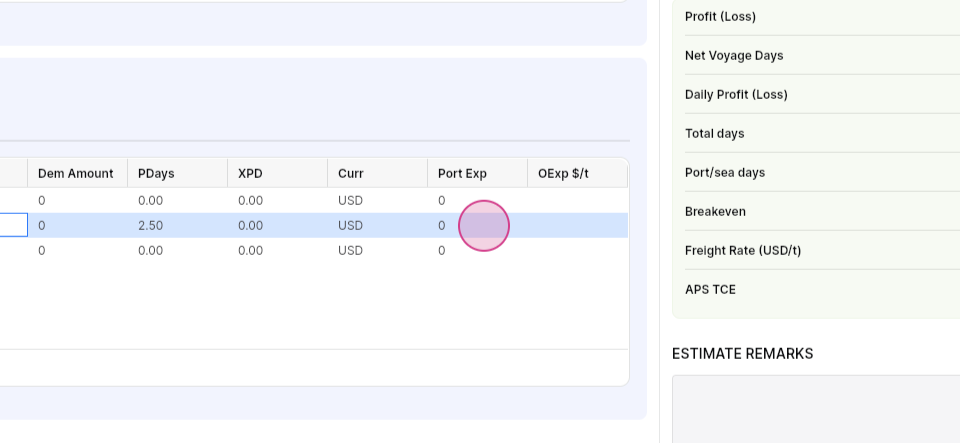This screenshot has height=443, width=960.
Task: Click the PDays column header
Action: point(178,173)
